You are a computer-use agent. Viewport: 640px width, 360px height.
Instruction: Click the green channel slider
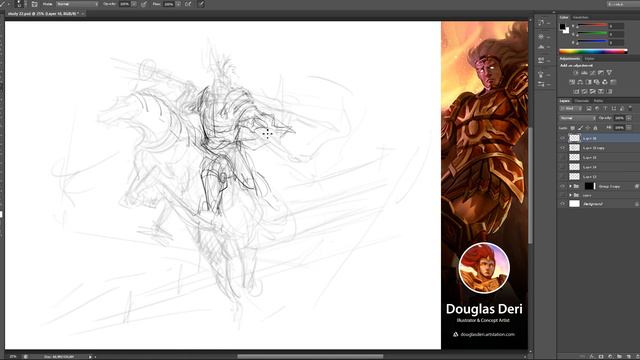pyautogui.click(x=592, y=34)
